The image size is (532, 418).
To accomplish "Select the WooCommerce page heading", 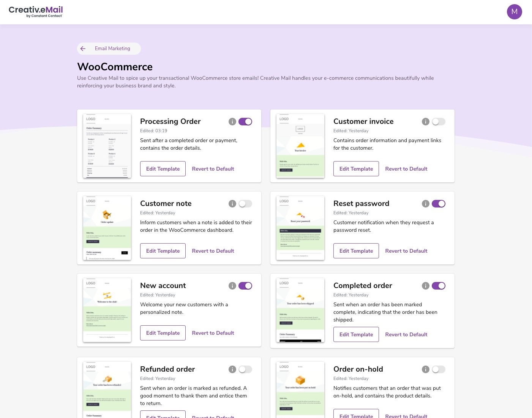I will coord(115,67).
